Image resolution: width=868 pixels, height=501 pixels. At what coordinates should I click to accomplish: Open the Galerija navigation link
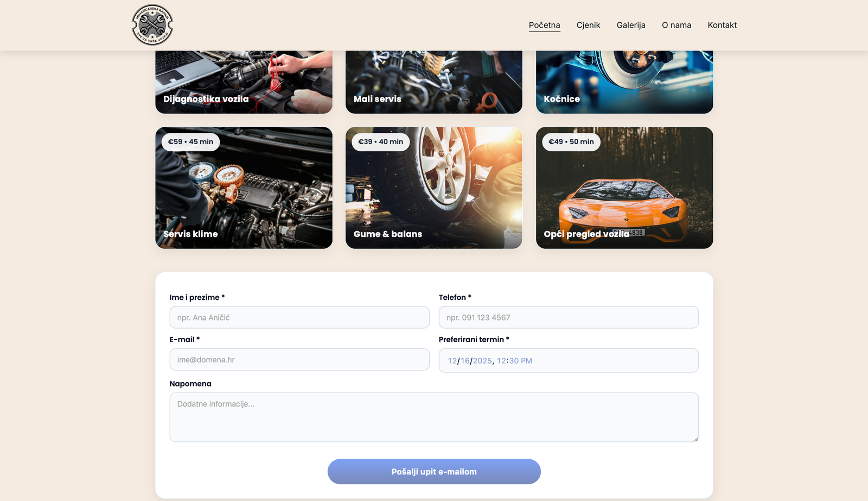click(x=631, y=25)
